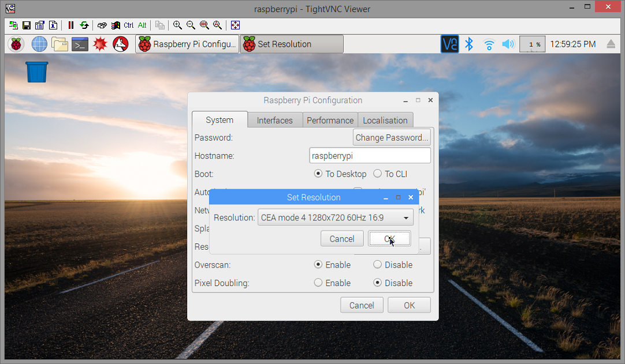Maximize the Raspberry Pi Configuration window

(418, 100)
